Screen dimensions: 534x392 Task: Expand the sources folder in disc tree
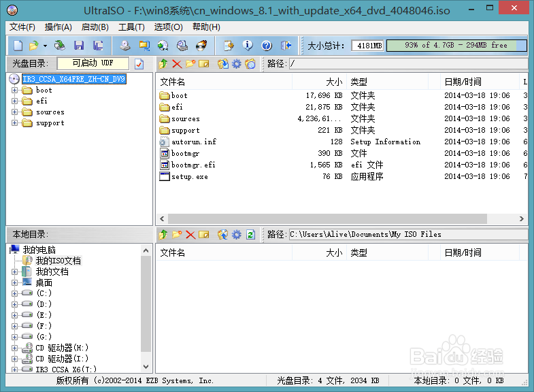[14, 112]
